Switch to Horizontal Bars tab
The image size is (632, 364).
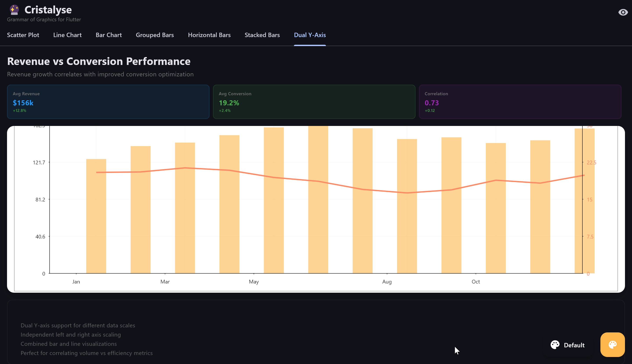coord(209,35)
